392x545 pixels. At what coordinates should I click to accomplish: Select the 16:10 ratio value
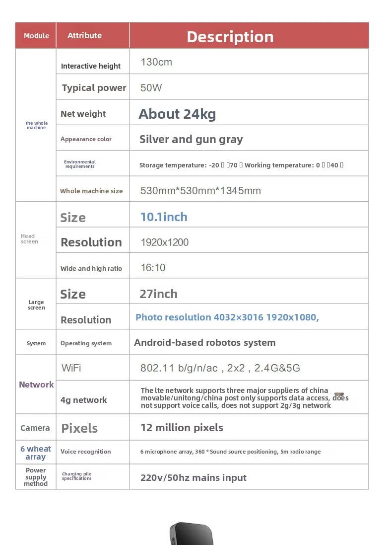coord(153,268)
